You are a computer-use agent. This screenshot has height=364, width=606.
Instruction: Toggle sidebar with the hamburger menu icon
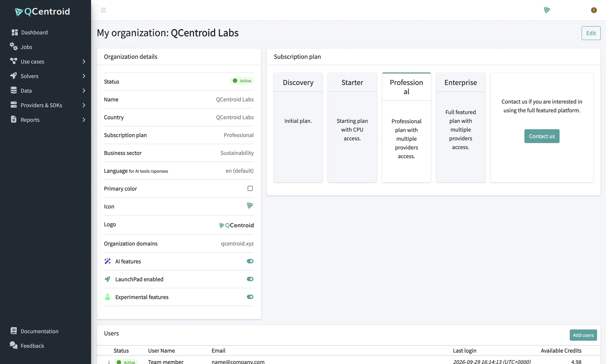point(103,10)
